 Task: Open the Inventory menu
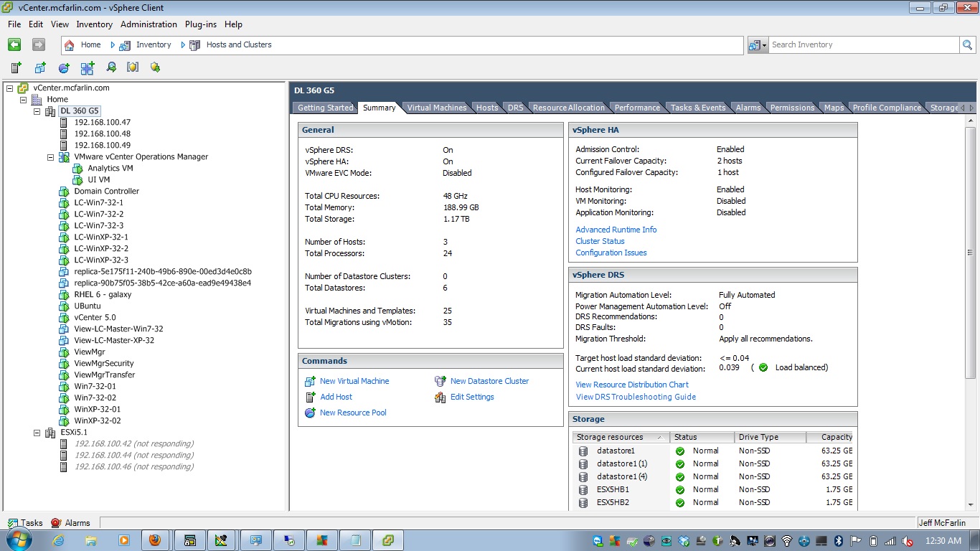[x=94, y=24]
